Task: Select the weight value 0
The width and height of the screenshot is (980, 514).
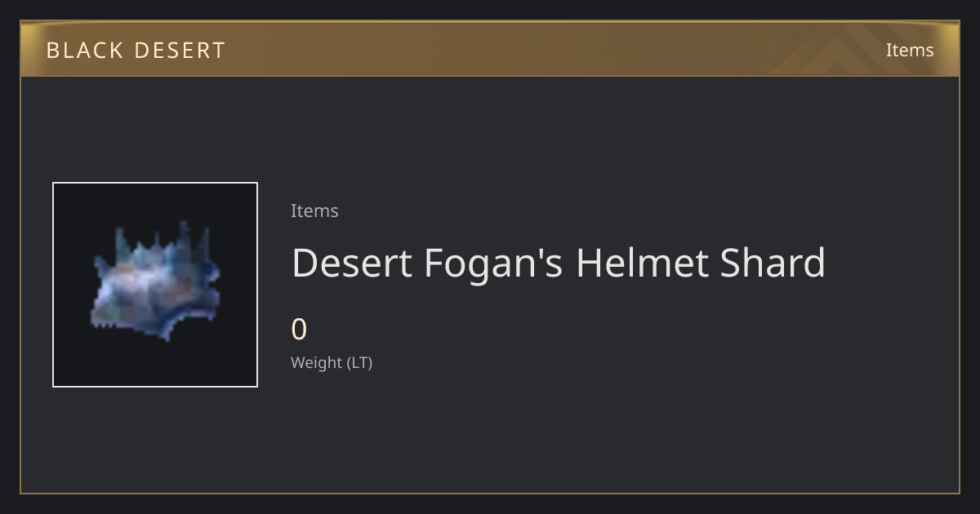Action: (x=299, y=330)
